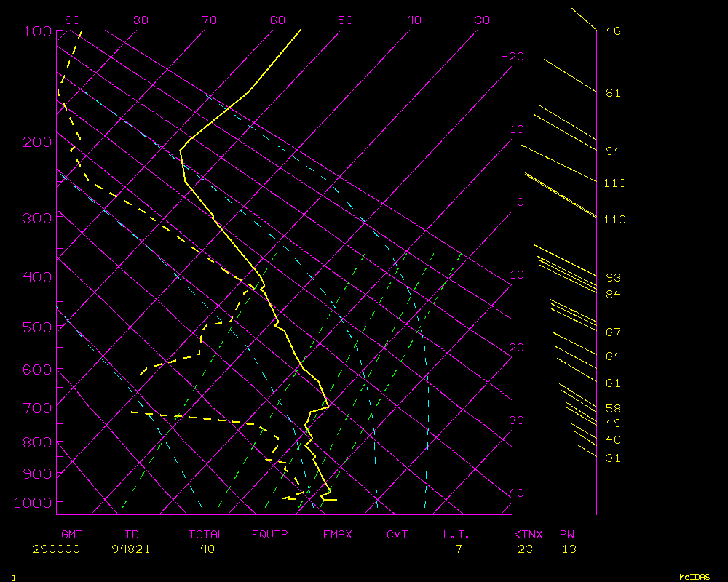Viewport: 728px width, 582px height.
Task: Click the 500 pressure level label
Action: click(x=36, y=327)
